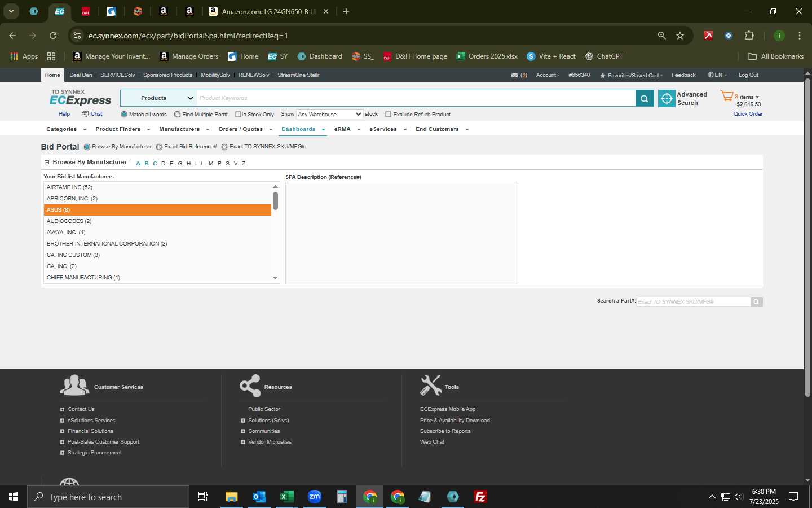The image size is (812, 508).
Task: Expand Categories menu
Action: click(x=67, y=129)
